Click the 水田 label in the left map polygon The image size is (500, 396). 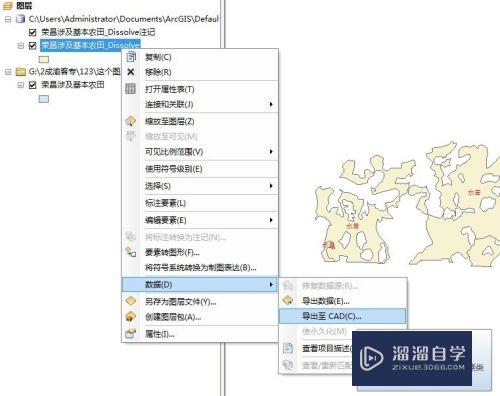tap(353, 226)
